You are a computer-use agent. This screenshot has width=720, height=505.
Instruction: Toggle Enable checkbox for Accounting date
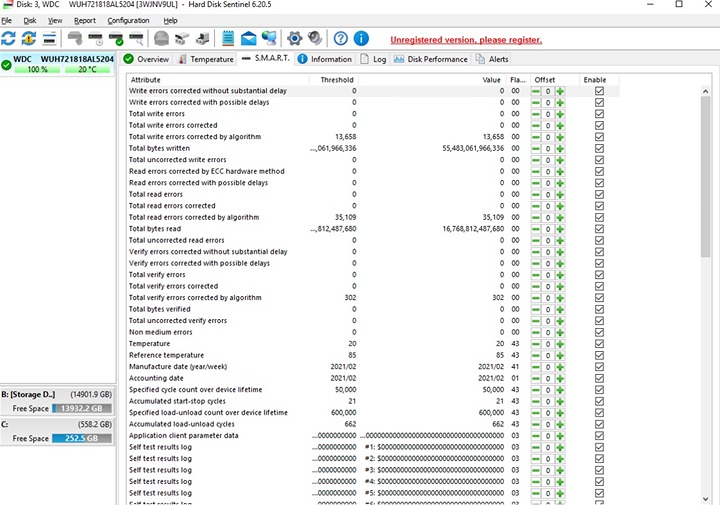[599, 378]
